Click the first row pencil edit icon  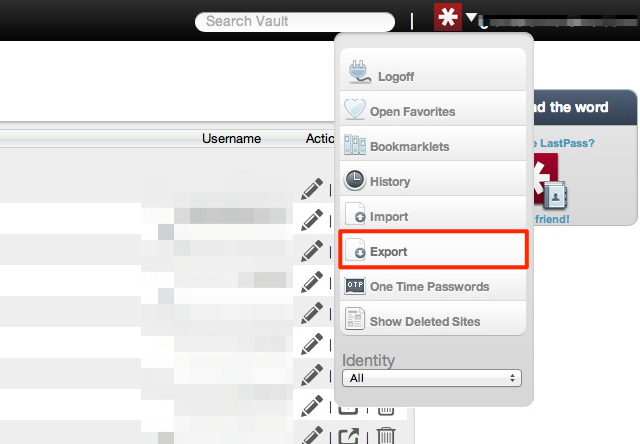(312, 189)
